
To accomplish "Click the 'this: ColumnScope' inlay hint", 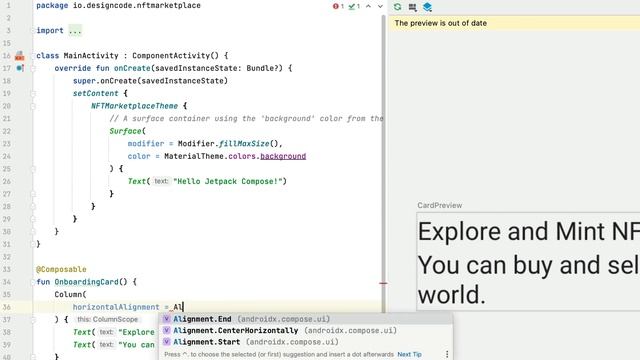I will (x=107, y=320).
